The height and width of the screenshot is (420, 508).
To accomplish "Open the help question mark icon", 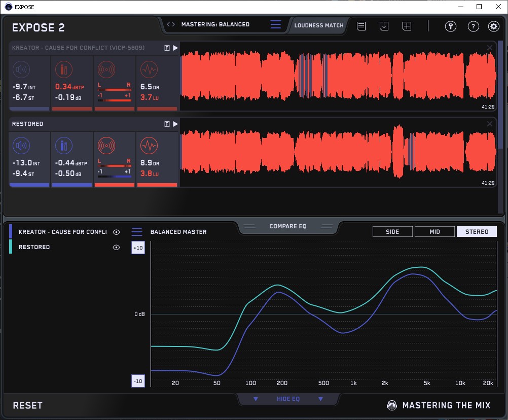I will click(473, 26).
